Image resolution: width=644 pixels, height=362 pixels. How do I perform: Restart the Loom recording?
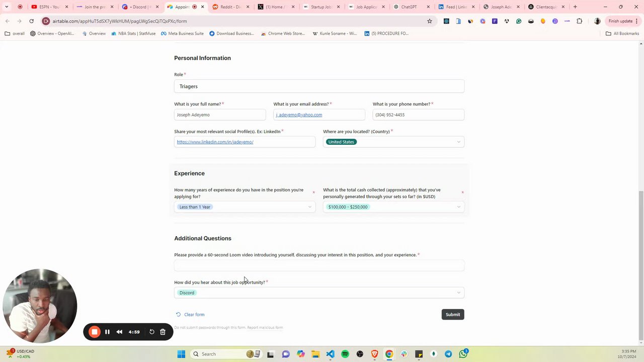tap(151, 332)
